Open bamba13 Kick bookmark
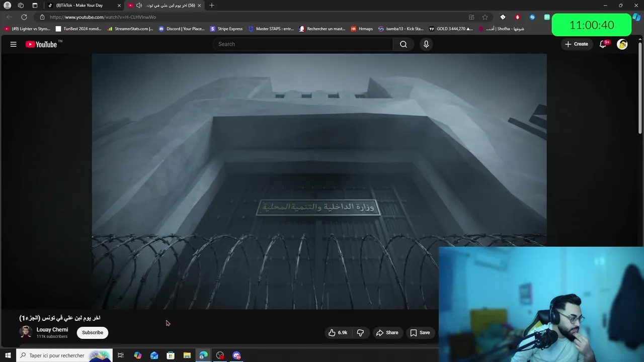Image resolution: width=644 pixels, height=362 pixels. point(401,29)
